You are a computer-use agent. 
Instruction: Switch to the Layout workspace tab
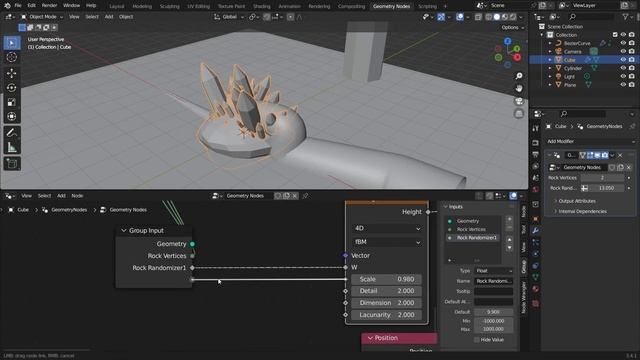click(117, 6)
